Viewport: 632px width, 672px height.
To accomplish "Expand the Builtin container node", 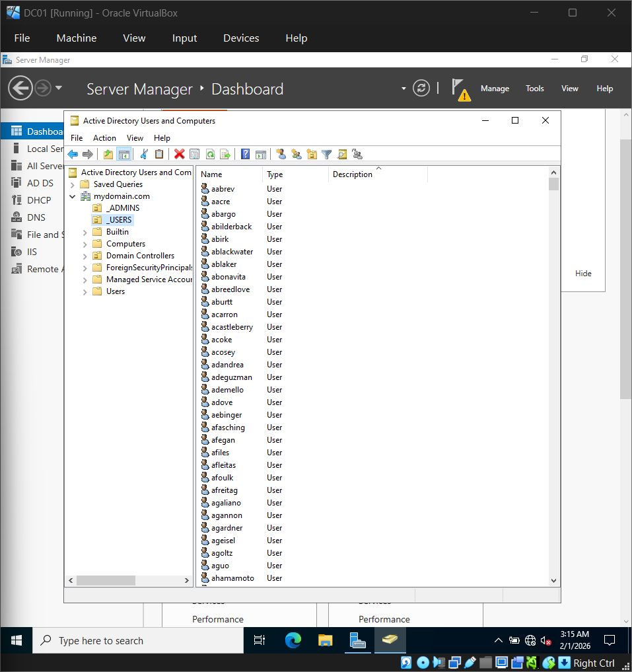I will click(85, 233).
